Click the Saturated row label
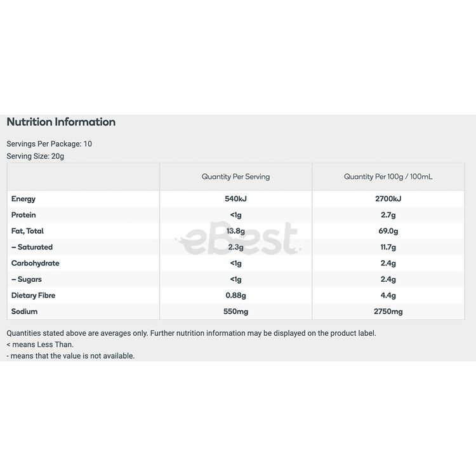Image resolution: width=476 pixels, height=476 pixels. (x=32, y=247)
